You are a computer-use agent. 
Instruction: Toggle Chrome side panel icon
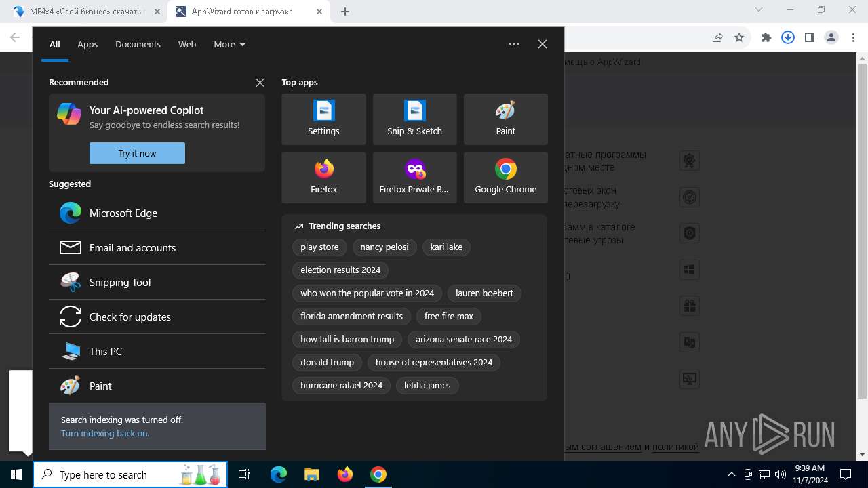(810, 38)
